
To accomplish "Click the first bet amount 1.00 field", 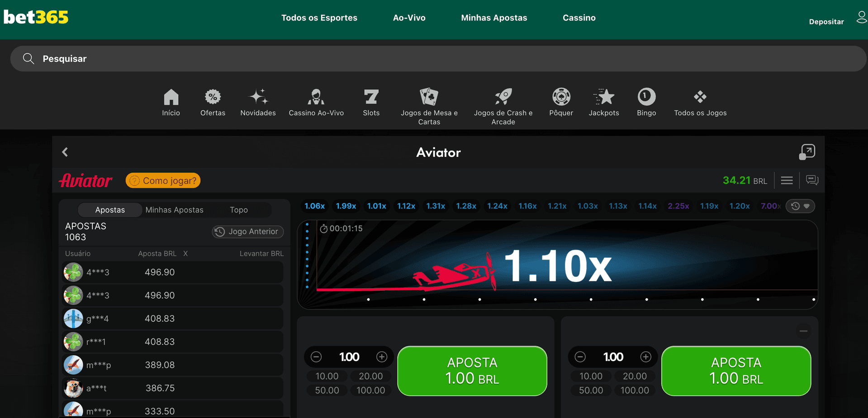I will click(349, 357).
